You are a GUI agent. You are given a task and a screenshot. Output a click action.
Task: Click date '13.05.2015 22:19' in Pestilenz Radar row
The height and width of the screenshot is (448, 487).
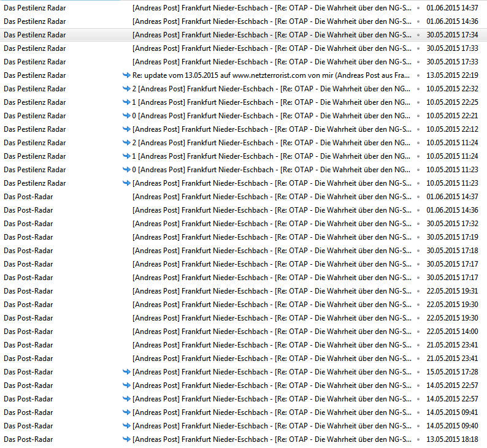(452, 75)
